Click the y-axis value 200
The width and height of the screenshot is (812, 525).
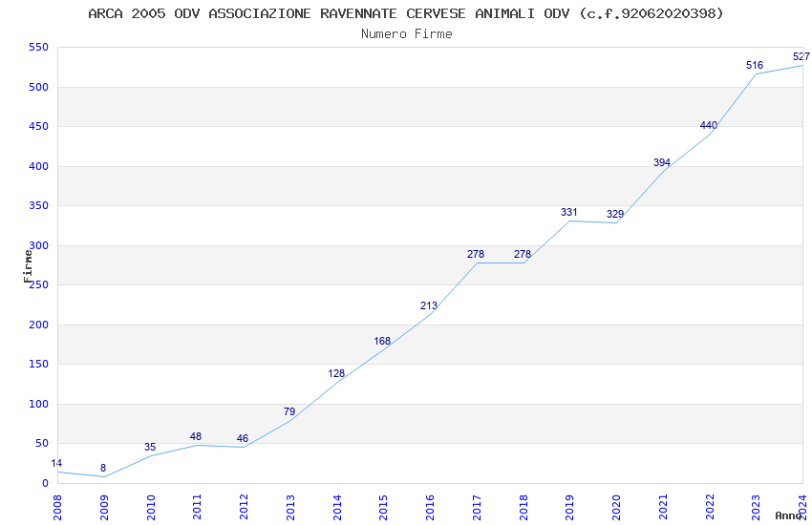pyautogui.click(x=39, y=325)
